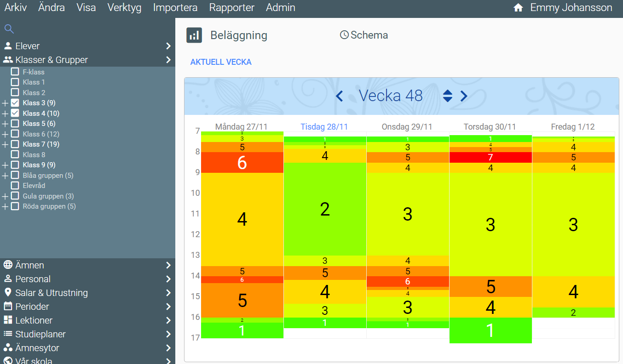Click the home icon beside Emmy Johansson
The image size is (623, 364).
(x=518, y=8)
